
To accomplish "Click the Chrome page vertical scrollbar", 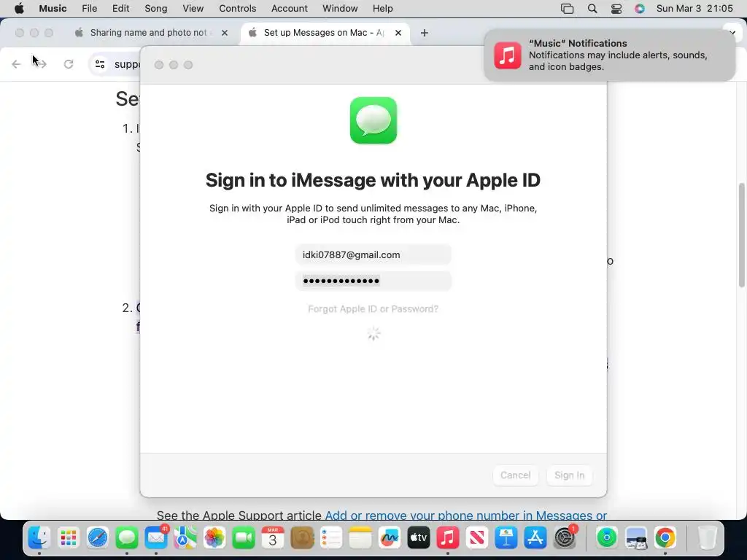I will [741, 236].
